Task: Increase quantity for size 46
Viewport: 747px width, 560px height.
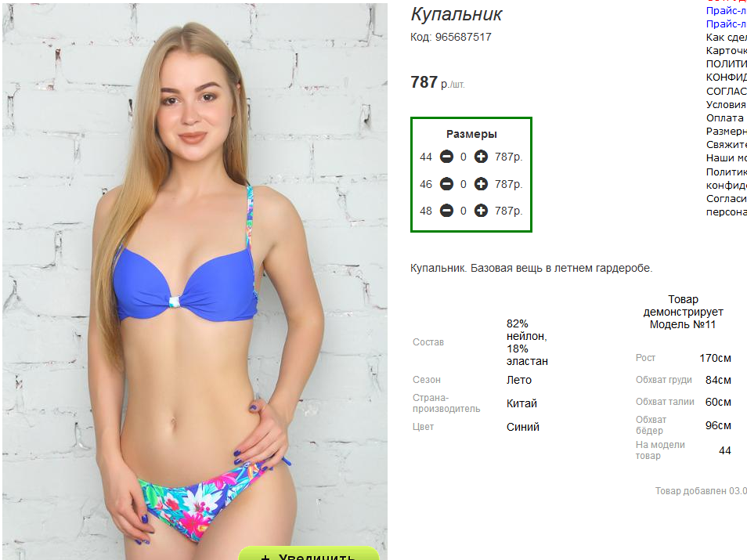Action: (x=481, y=184)
